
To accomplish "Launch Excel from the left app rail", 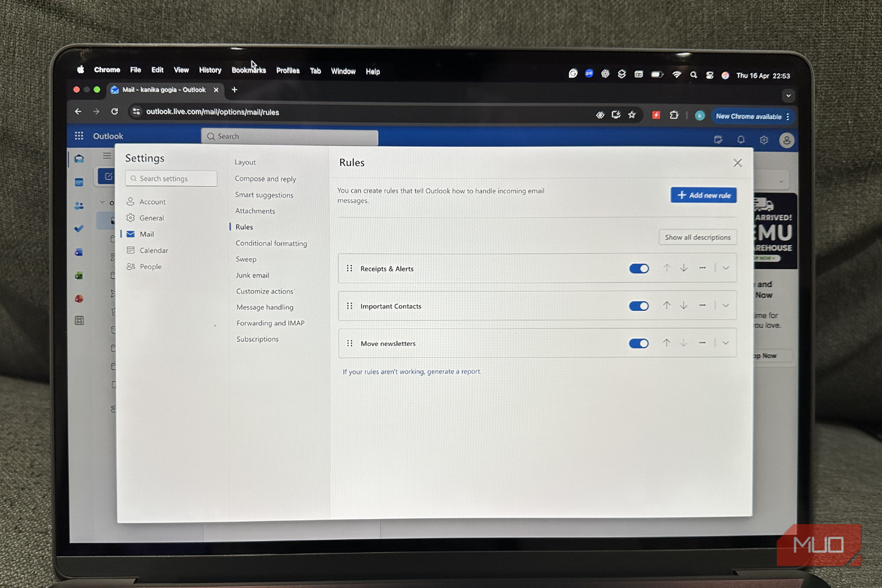I will (79, 275).
